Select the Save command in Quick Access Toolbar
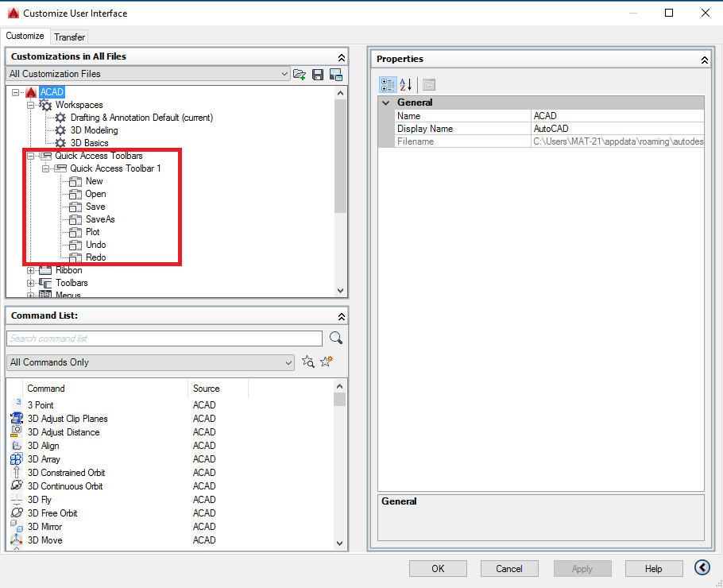The height and width of the screenshot is (588, 723). coord(95,206)
